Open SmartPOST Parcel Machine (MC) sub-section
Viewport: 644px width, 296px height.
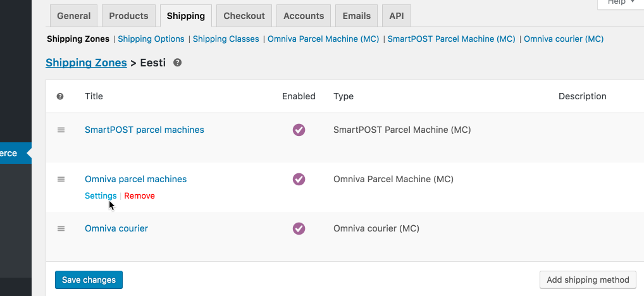tap(452, 39)
